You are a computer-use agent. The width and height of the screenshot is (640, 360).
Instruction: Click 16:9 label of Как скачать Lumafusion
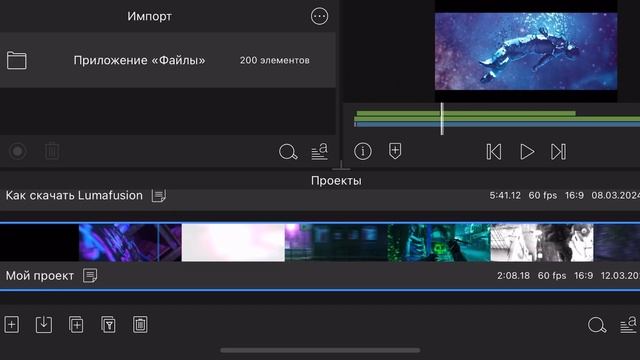tap(574, 196)
